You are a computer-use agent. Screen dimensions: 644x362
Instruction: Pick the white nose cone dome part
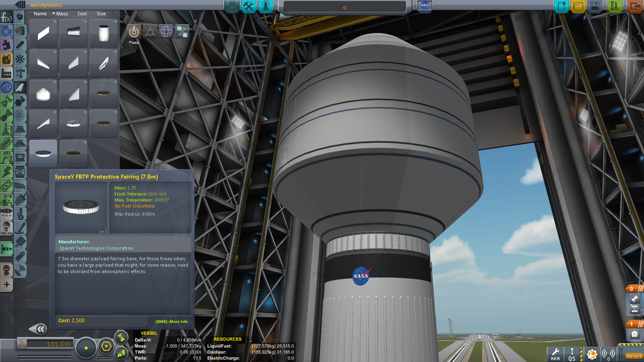pyautogui.click(x=43, y=93)
